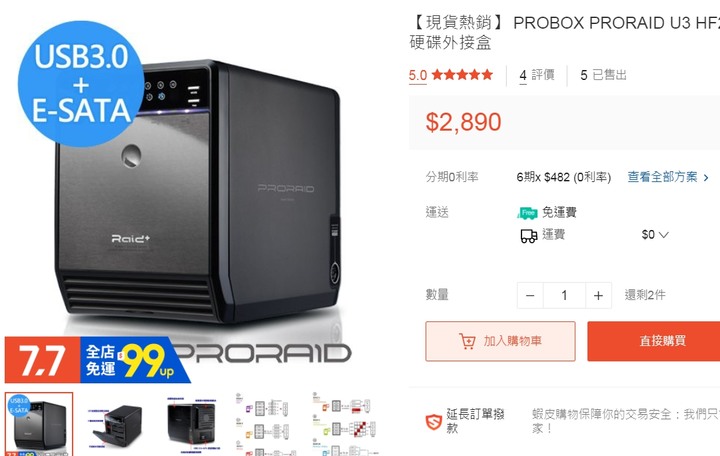This screenshot has height=456, width=720.
Task: Select the rear-view third thumbnail
Action: point(192,424)
